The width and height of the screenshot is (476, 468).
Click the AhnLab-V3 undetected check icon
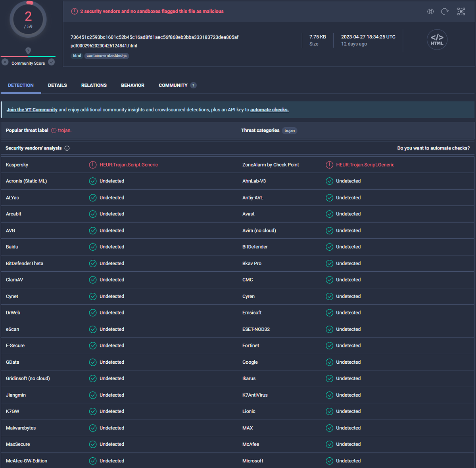click(x=329, y=181)
